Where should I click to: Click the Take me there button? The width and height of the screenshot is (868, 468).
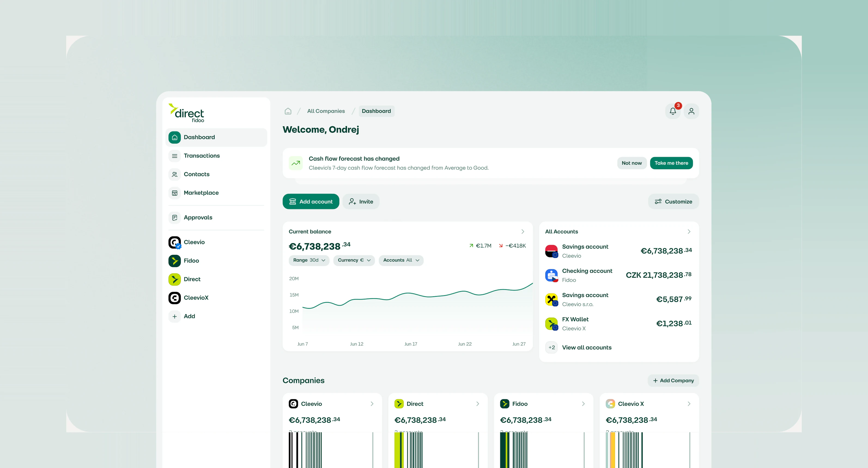point(671,163)
